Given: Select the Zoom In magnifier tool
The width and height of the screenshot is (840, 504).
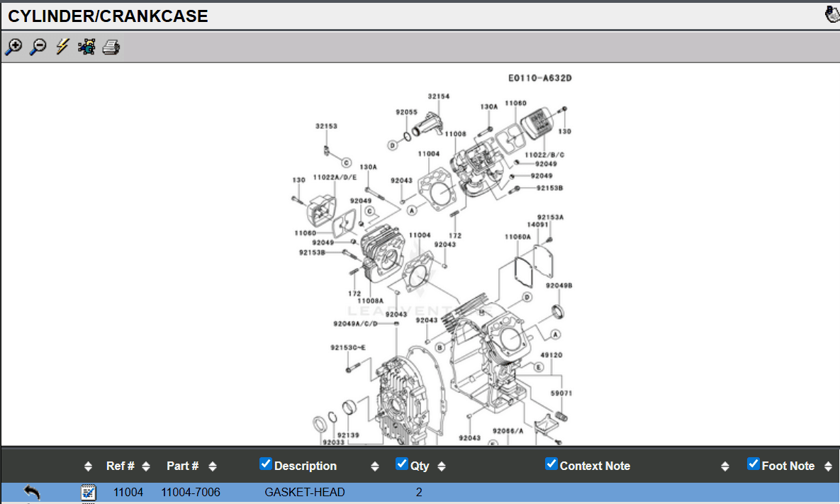Looking at the screenshot, I should (x=13, y=47).
